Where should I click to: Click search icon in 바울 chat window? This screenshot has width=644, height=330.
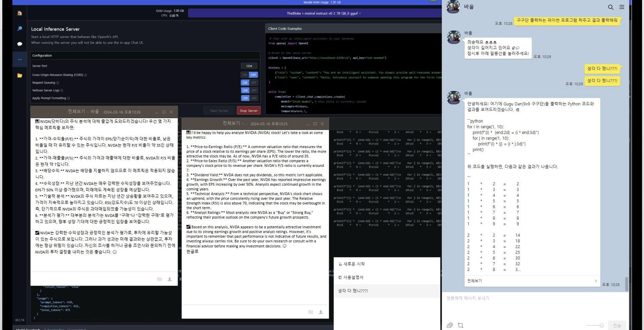click(x=611, y=7)
